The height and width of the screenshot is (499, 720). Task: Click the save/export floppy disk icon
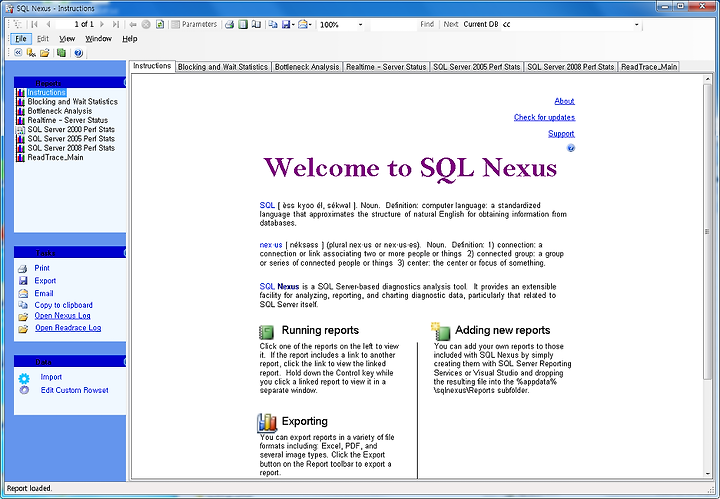click(x=286, y=24)
